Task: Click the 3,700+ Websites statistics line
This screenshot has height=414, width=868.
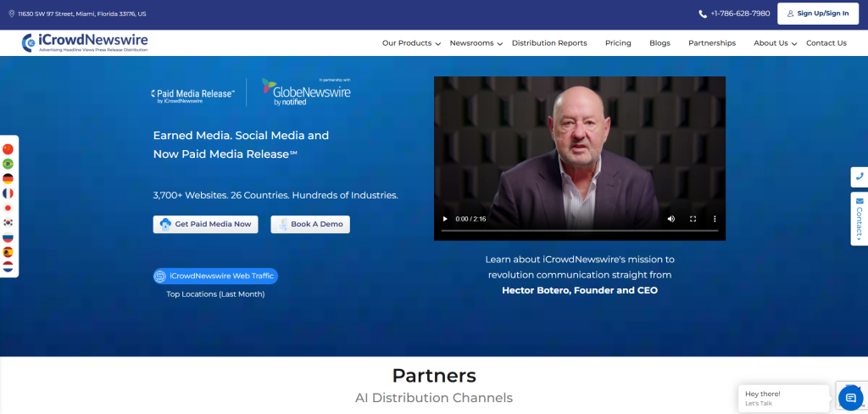Action: [275, 196]
